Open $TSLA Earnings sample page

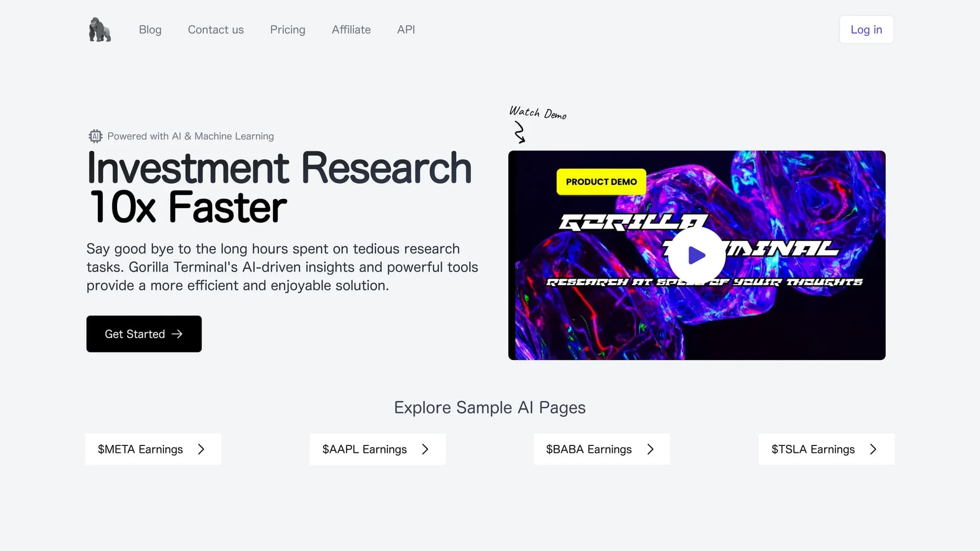(826, 449)
